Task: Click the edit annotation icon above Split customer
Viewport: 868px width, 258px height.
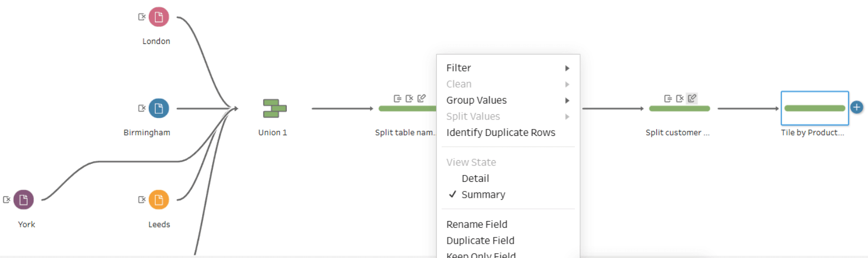Action: [x=692, y=98]
